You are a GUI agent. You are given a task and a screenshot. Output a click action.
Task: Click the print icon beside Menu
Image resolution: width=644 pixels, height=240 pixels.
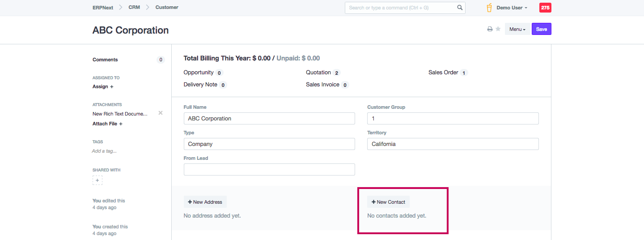coord(490,29)
